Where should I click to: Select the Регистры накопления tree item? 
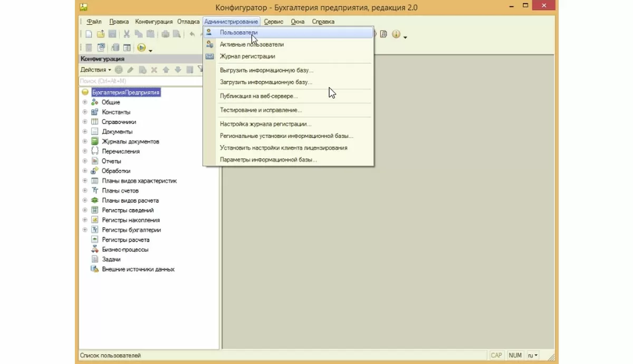pyautogui.click(x=131, y=221)
